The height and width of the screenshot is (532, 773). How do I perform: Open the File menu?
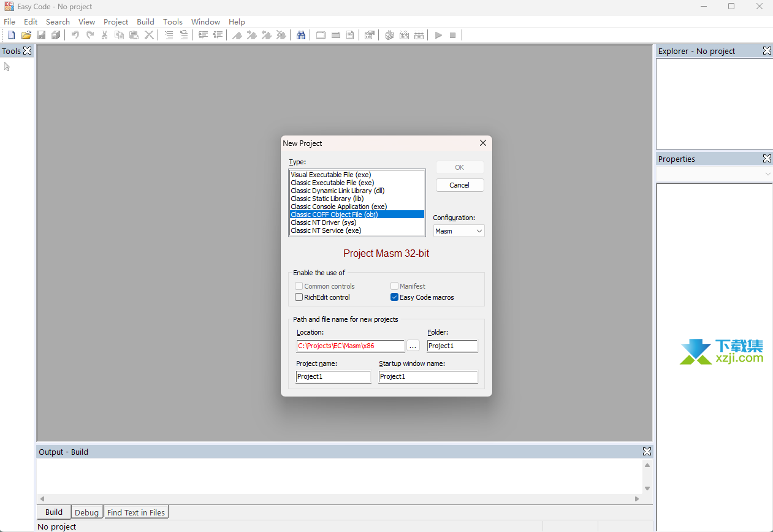point(10,21)
